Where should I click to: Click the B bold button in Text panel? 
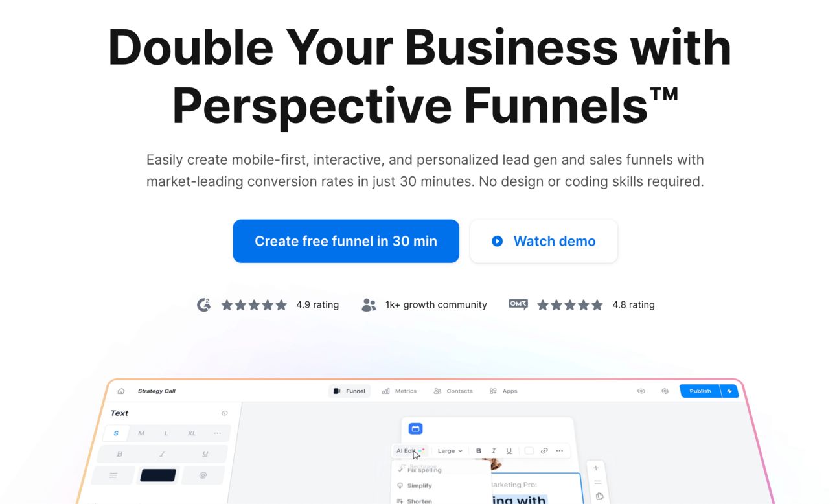(119, 454)
